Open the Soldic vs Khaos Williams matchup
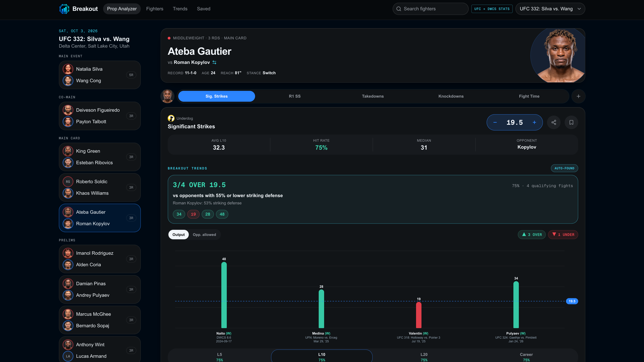644x362 pixels. (100, 187)
